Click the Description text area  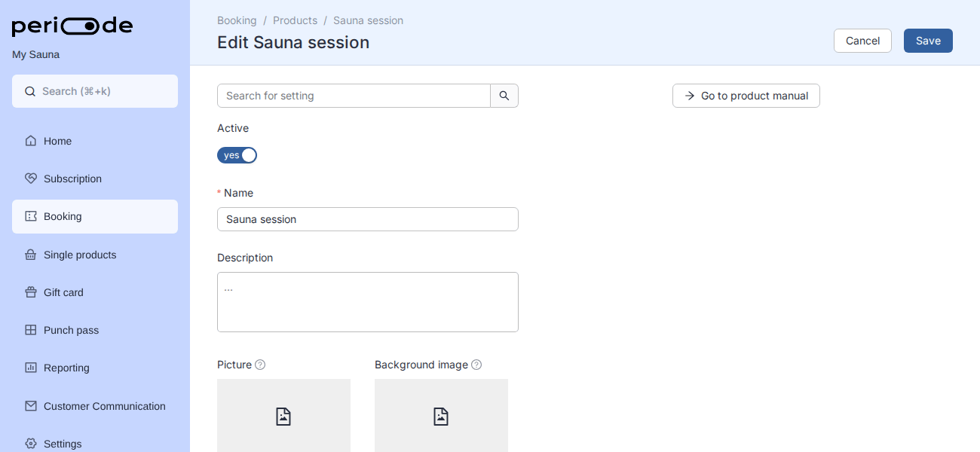[368, 302]
